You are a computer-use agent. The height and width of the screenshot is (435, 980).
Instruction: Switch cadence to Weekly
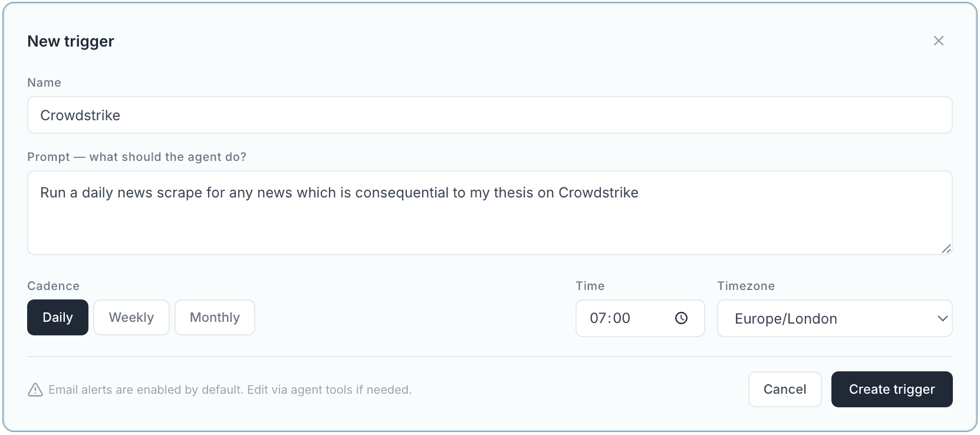(x=131, y=318)
